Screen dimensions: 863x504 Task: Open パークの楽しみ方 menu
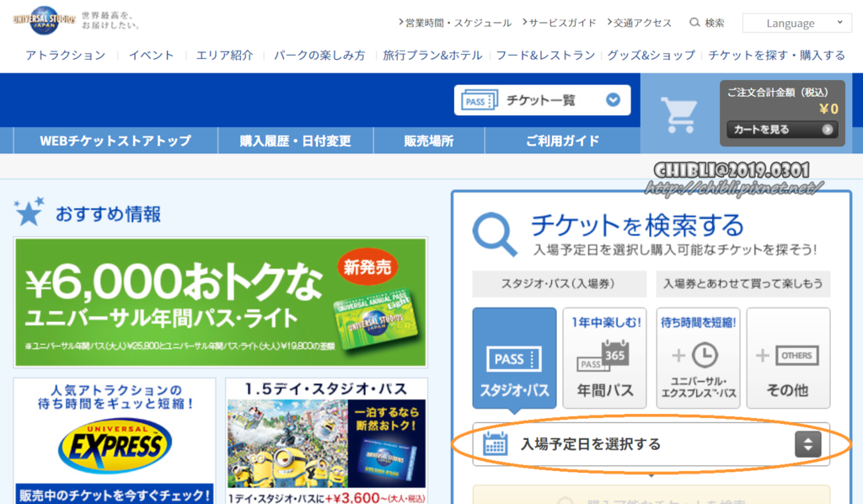[x=319, y=55]
